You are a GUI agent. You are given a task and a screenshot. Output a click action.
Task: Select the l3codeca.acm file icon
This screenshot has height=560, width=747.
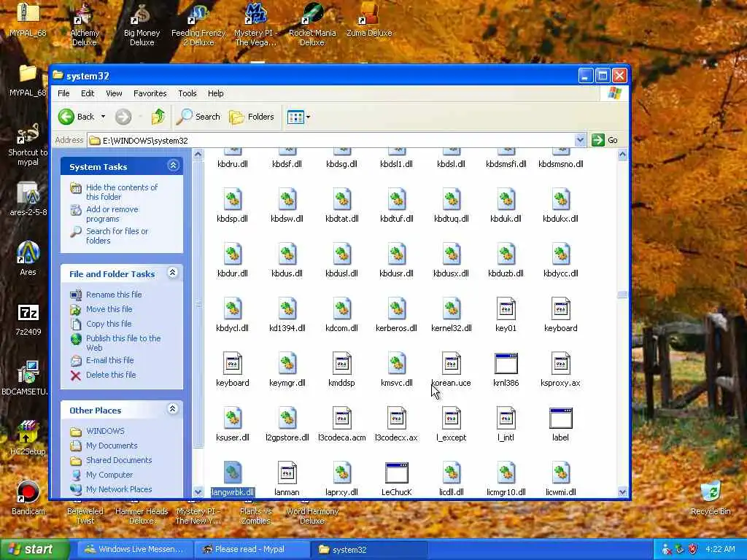[x=341, y=419]
